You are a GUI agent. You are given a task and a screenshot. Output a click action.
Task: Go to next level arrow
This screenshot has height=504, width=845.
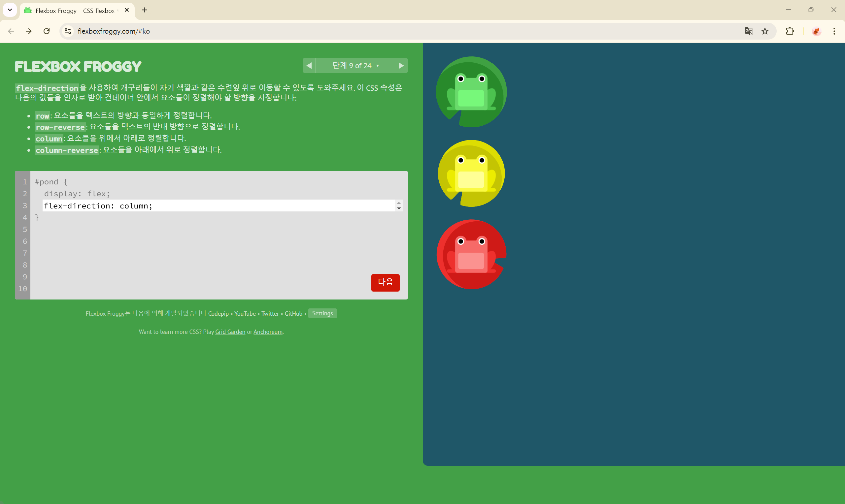pyautogui.click(x=401, y=66)
